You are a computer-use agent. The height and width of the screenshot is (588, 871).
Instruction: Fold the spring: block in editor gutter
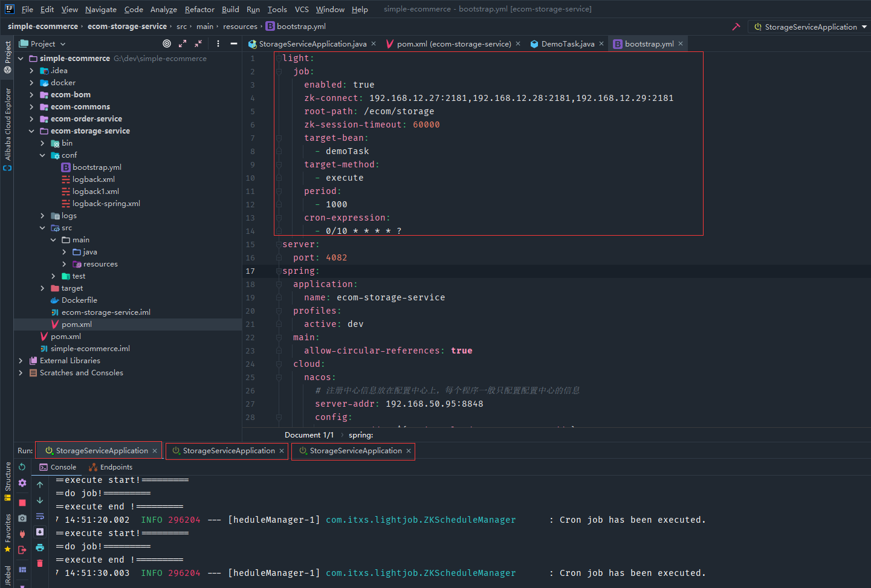click(x=279, y=271)
